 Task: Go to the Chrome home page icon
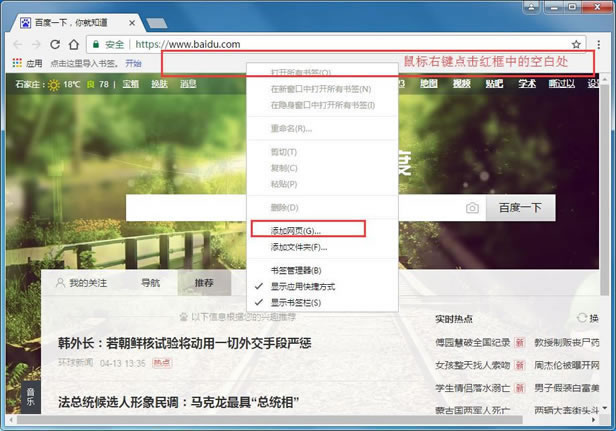point(74,44)
